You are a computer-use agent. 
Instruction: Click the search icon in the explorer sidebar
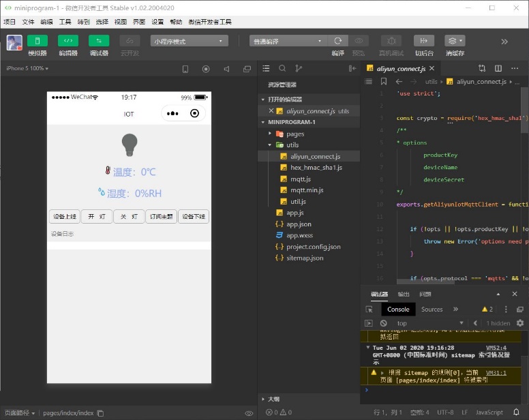[282, 69]
